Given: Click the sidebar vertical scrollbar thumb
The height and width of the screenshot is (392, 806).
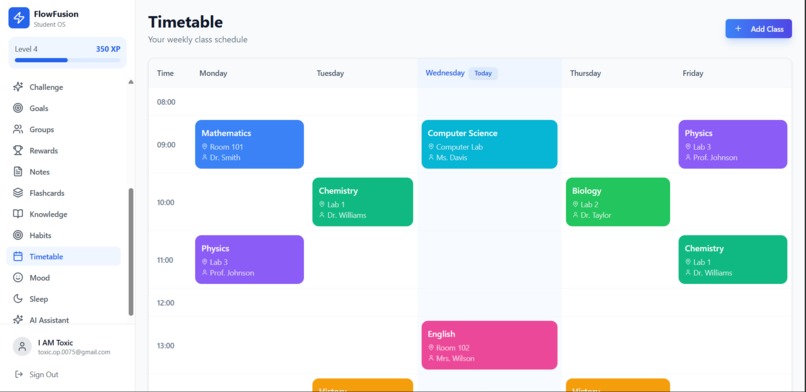Looking at the screenshot, I should pyautogui.click(x=131, y=252).
